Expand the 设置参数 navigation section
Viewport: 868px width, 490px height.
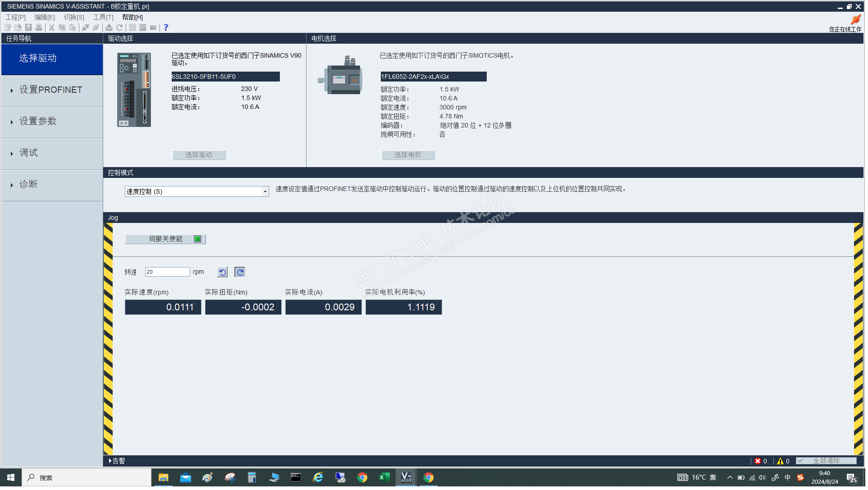38,122
